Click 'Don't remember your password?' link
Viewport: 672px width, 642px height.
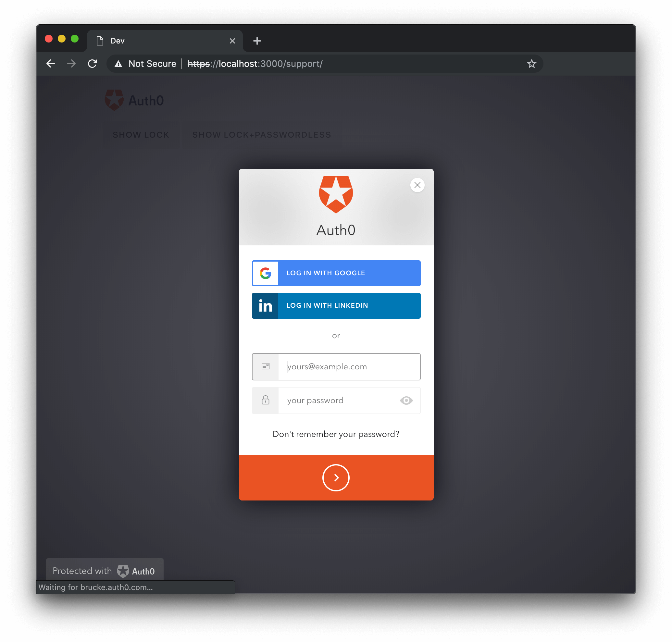point(335,433)
